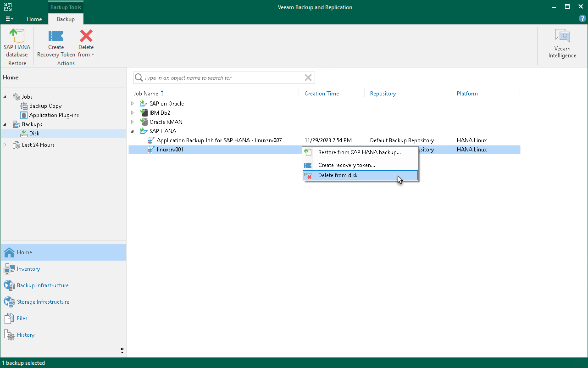This screenshot has width=588, height=368.
Task: Open the help question mark icon
Action: 582,19
